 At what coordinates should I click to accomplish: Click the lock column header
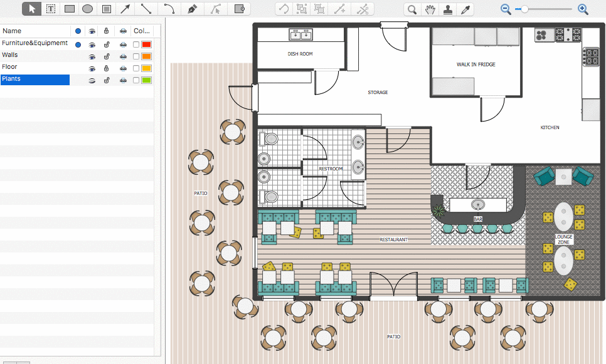[x=106, y=31]
